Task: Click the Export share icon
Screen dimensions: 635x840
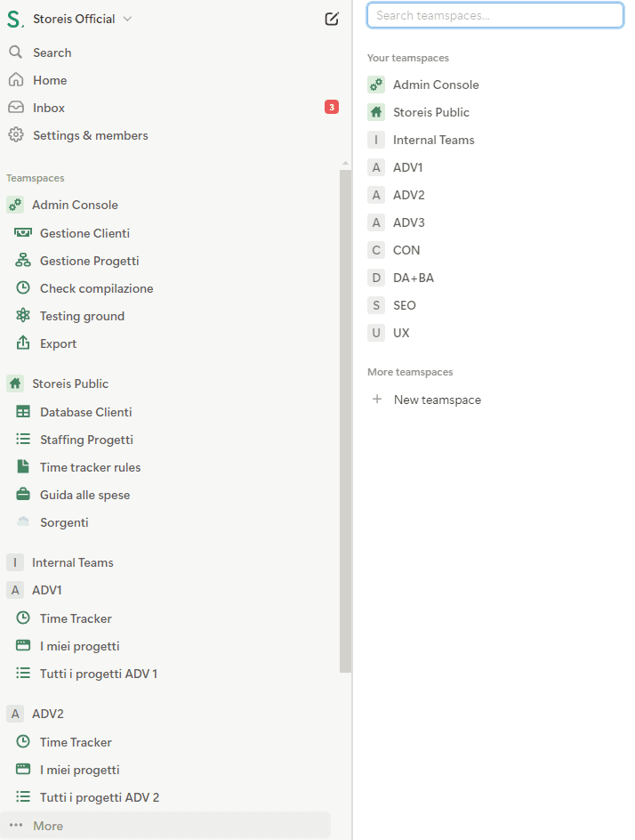Action: coord(23,343)
